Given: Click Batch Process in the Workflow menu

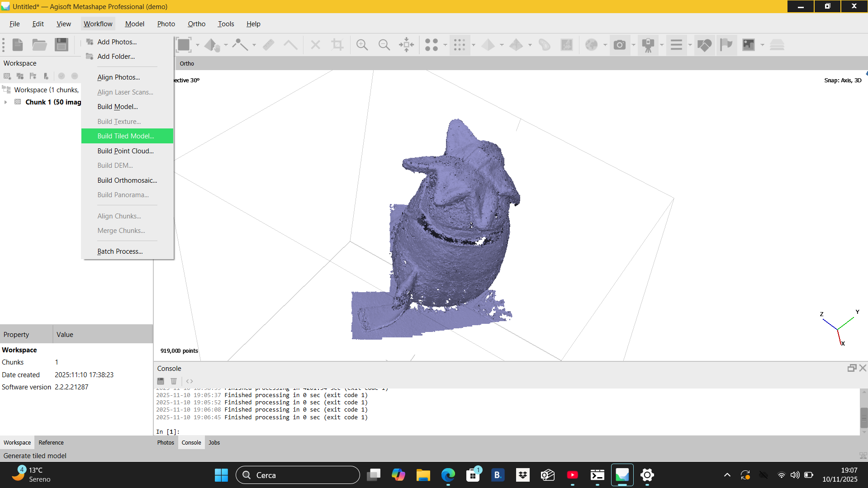Looking at the screenshot, I should point(120,251).
